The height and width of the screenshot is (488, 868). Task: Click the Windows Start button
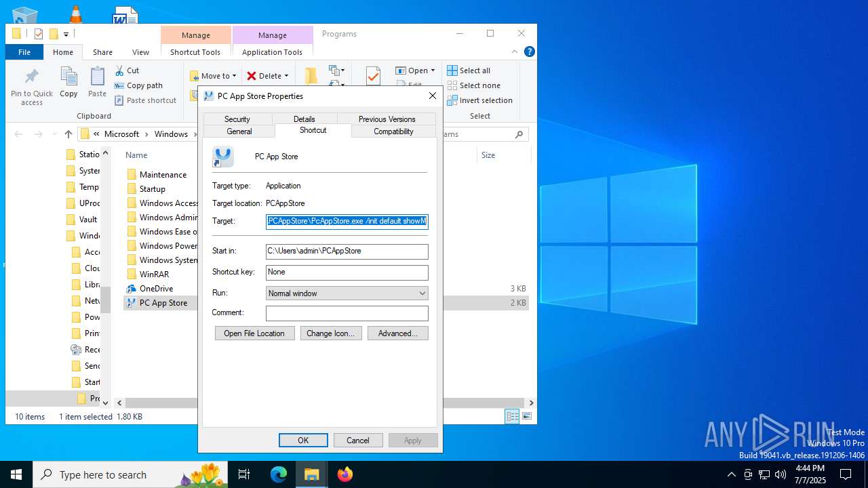click(x=16, y=474)
